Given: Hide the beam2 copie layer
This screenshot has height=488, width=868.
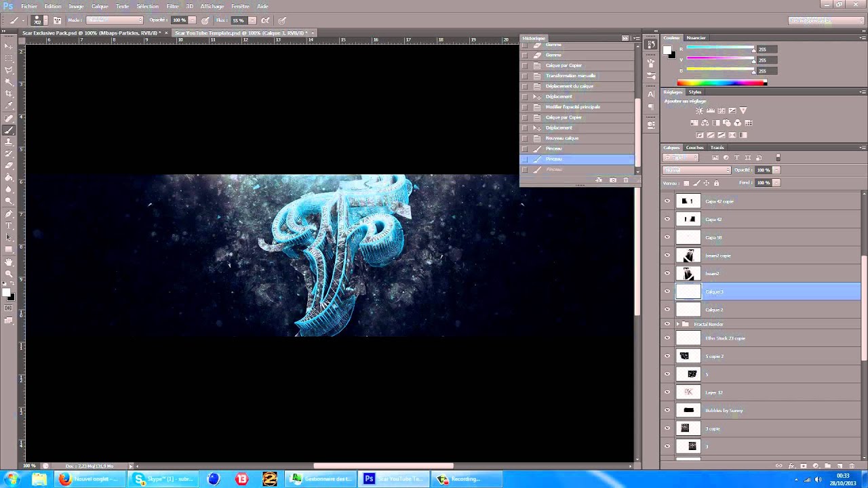Looking at the screenshot, I should pos(667,256).
